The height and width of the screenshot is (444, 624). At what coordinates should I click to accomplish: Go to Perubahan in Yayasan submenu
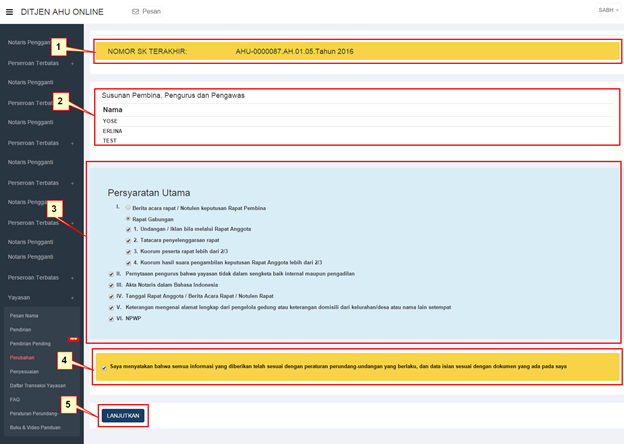(23, 356)
